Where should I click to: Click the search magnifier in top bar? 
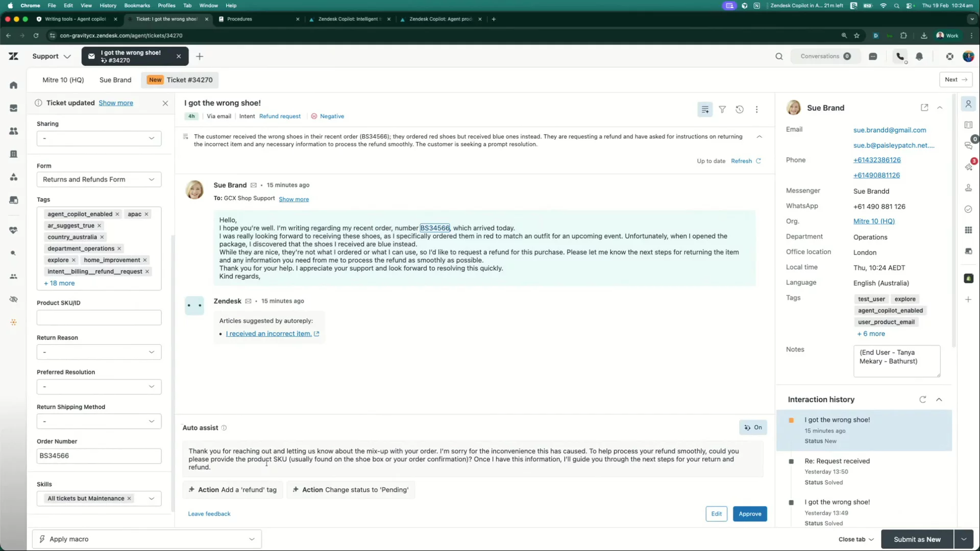(779, 57)
